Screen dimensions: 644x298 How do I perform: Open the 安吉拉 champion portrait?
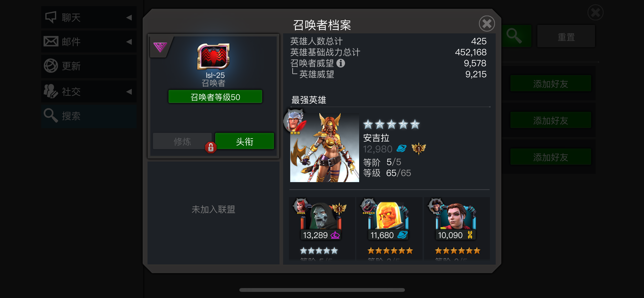click(x=325, y=148)
